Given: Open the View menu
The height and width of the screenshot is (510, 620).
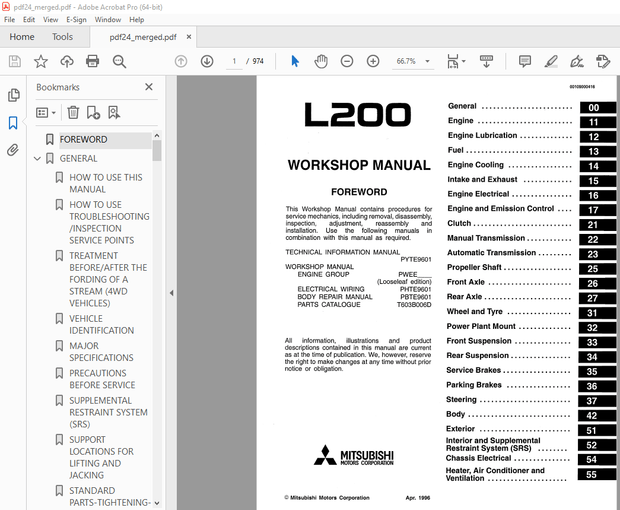Looking at the screenshot, I should (x=51, y=19).
